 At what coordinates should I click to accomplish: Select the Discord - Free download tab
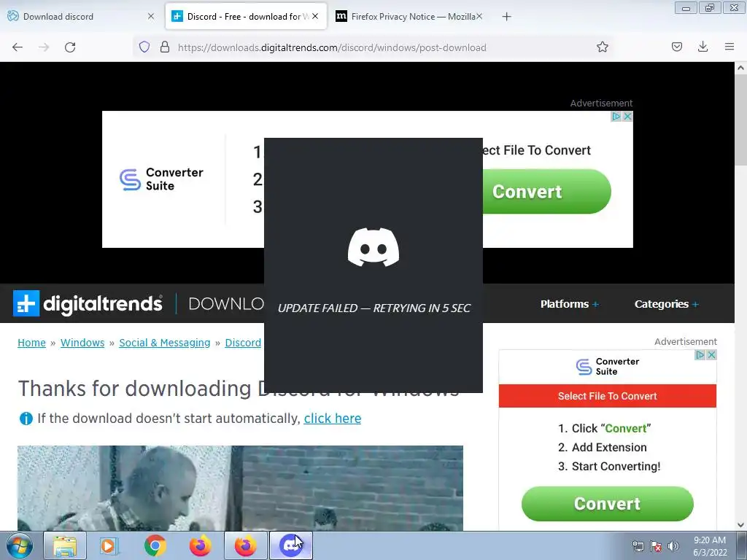246,16
